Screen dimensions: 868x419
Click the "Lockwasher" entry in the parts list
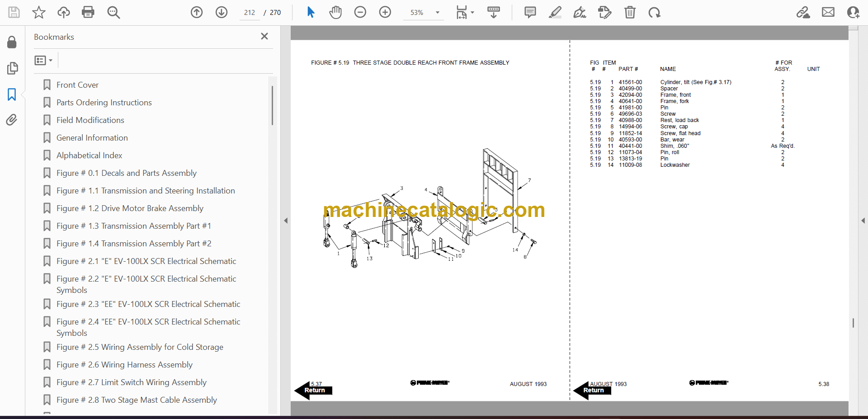tap(675, 165)
